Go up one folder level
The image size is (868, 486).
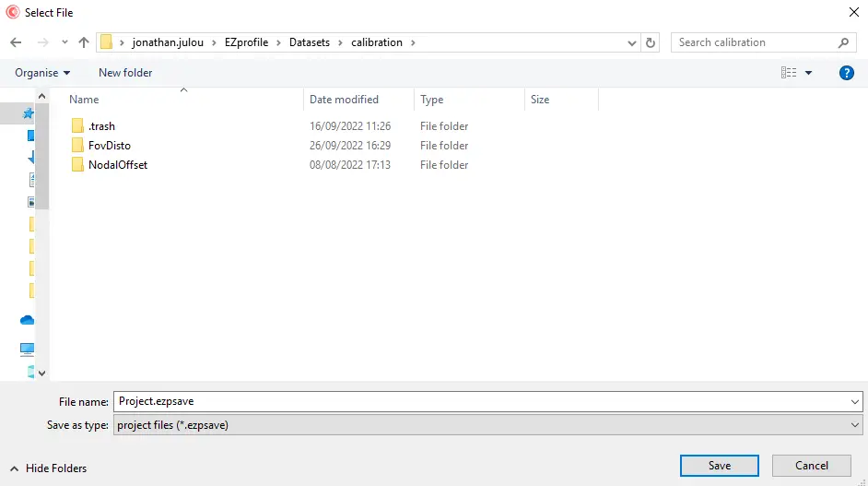click(x=84, y=42)
